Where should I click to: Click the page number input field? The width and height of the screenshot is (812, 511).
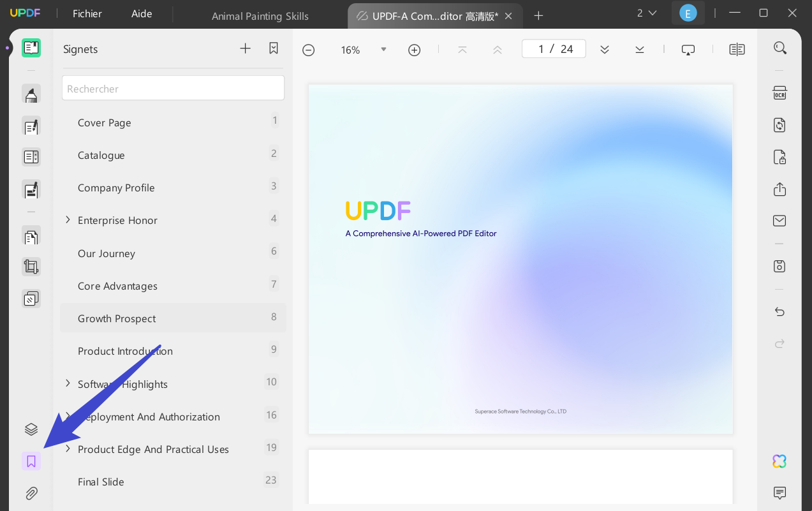554,48
